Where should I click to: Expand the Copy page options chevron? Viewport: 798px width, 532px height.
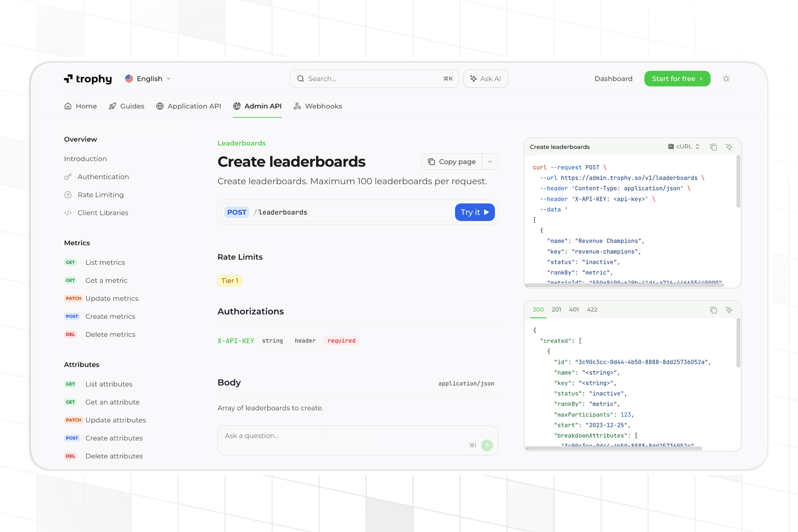tap(490, 162)
